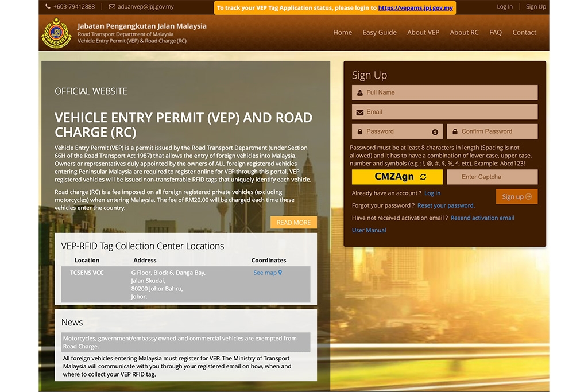Screen dimensions: 588x392
Task: Click the password info icon
Action: [435, 132]
